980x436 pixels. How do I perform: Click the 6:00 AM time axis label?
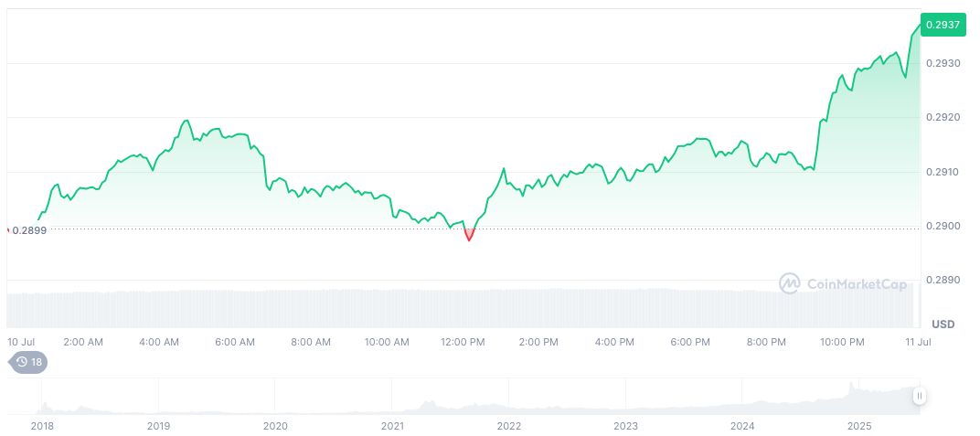coord(235,342)
